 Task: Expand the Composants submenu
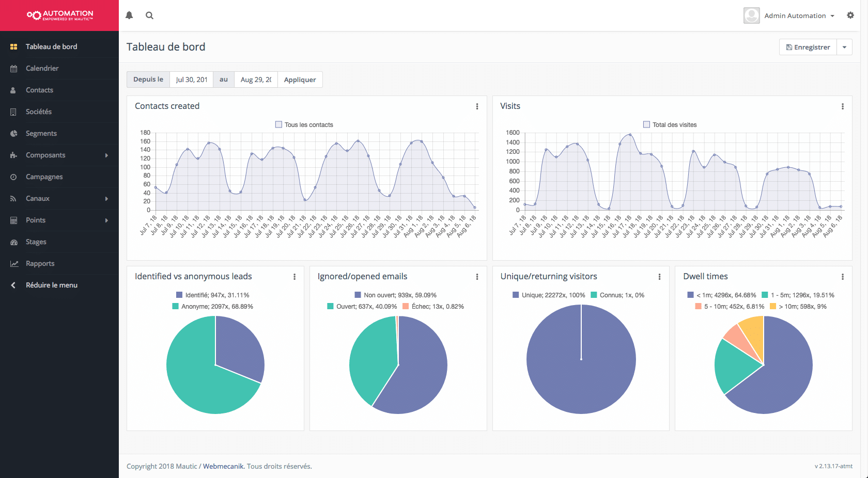[x=59, y=155]
